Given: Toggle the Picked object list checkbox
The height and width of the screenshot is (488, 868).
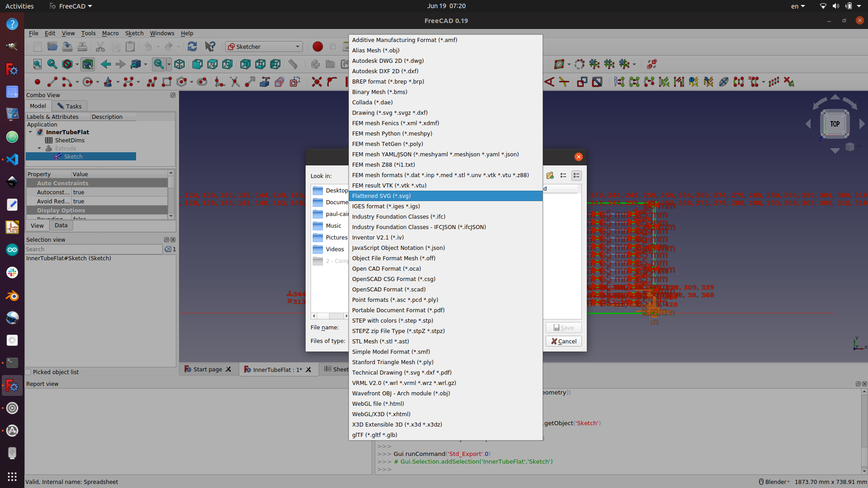Looking at the screenshot, I should pos(28,372).
